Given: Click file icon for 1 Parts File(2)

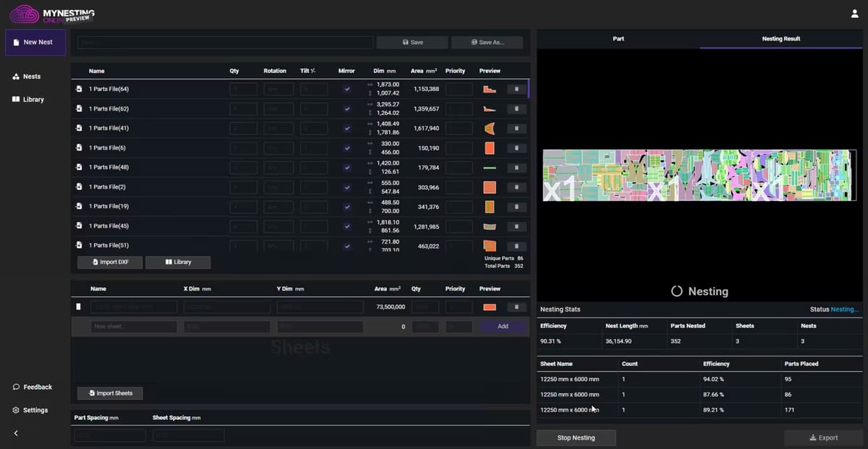Looking at the screenshot, I should pyautogui.click(x=79, y=187).
